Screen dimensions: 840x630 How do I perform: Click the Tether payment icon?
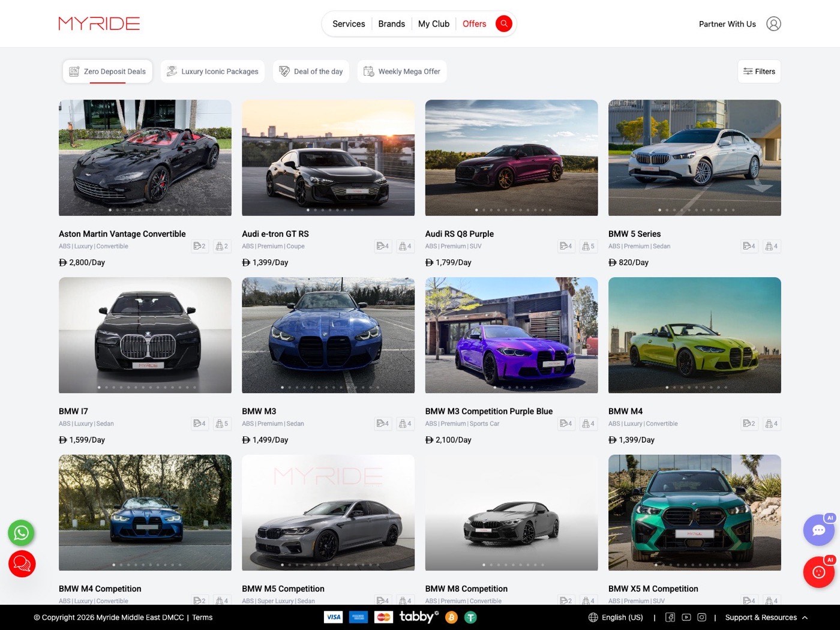[470, 617]
